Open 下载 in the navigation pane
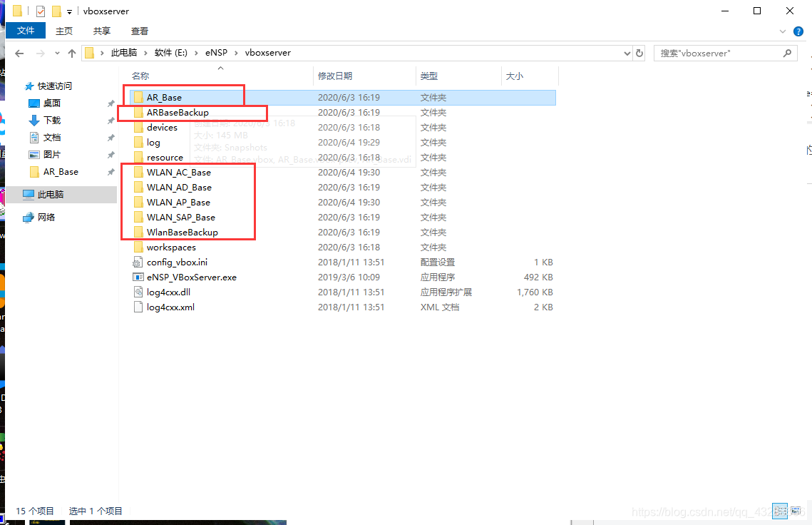This screenshot has width=812, height=525. click(52, 121)
